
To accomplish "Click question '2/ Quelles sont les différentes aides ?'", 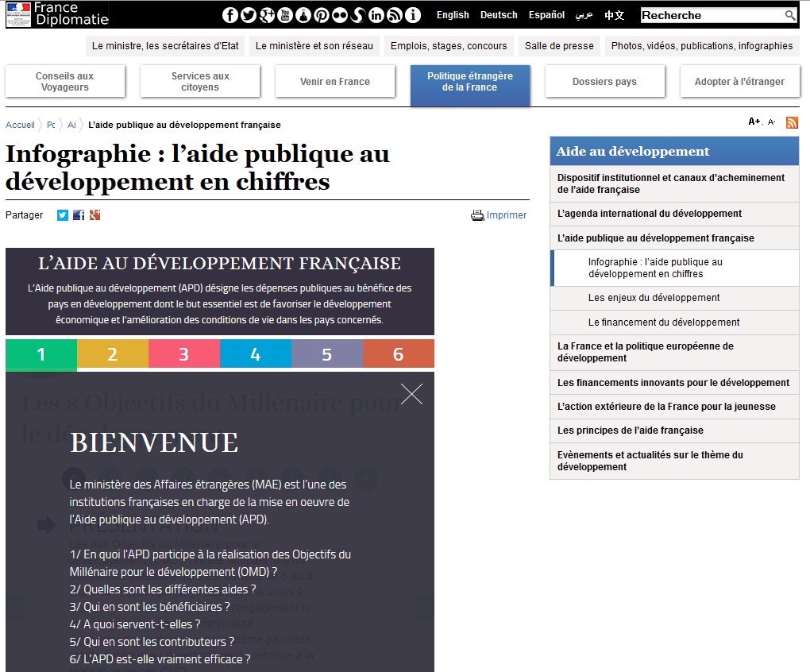I will point(163,589).
